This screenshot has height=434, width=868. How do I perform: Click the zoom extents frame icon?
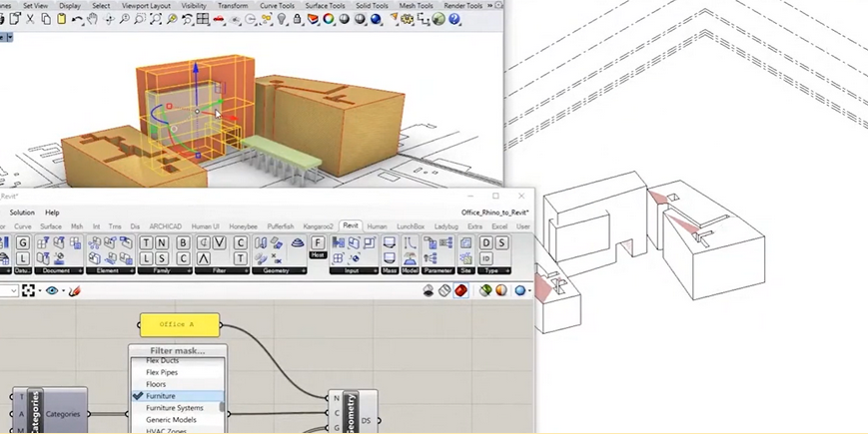pyautogui.click(x=28, y=290)
